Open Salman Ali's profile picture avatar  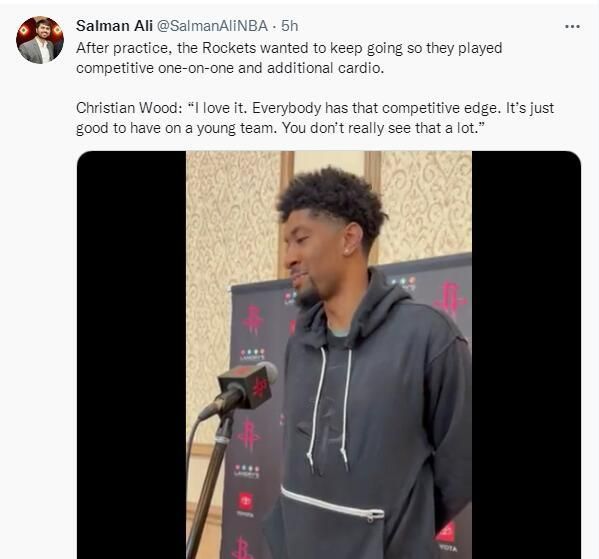tap(40, 40)
